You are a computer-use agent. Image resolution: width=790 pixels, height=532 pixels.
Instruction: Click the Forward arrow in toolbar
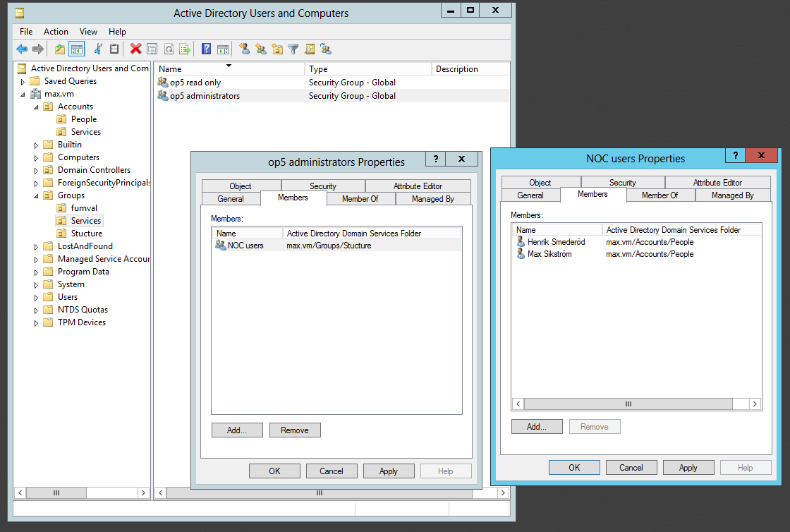[x=38, y=49]
